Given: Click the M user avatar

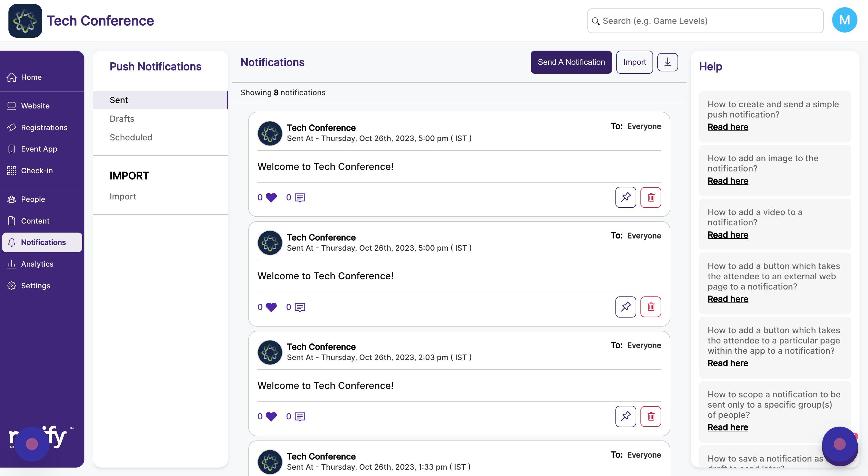Looking at the screenshot, I should coord(844,20).
